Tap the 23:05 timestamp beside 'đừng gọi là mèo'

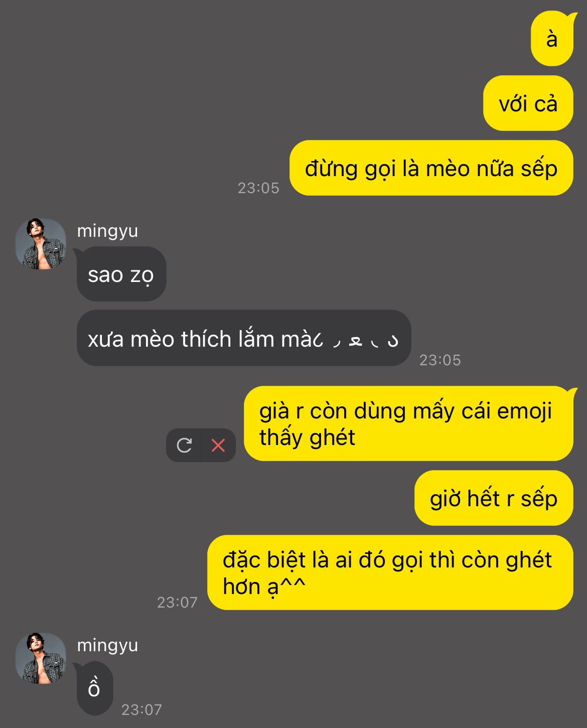[x=258, y=188]
